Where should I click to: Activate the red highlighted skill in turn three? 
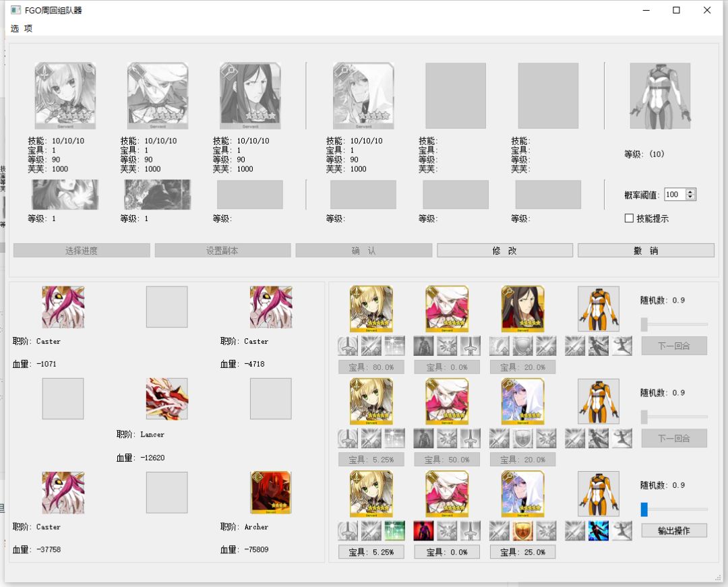coord(423,531)
